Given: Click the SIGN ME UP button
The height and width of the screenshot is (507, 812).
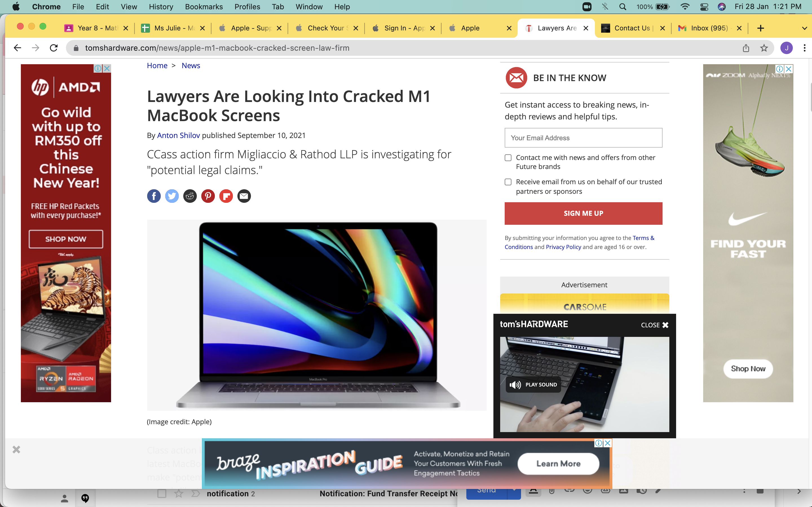Looking at the screenshot, I should (x=583, y=213).
